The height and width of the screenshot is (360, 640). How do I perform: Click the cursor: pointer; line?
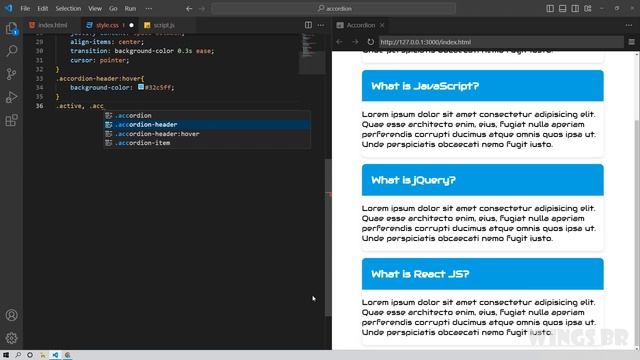tap(100, 60)
